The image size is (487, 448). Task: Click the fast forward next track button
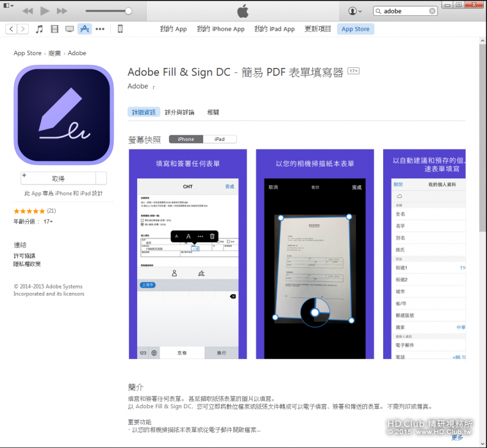click(62, 11)
